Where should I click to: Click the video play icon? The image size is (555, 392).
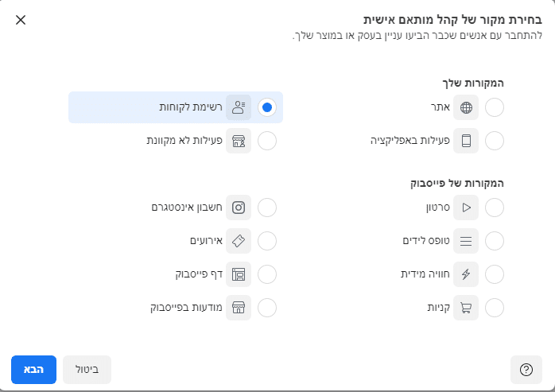click(466, 208)
